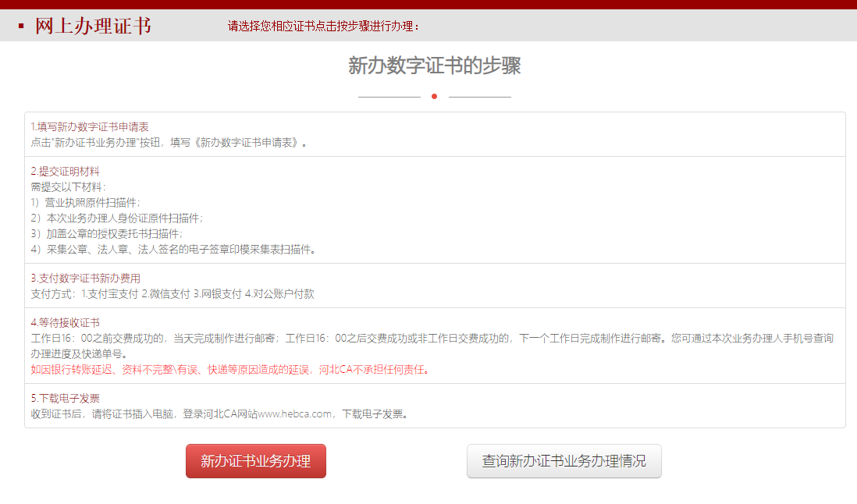The image size is (857, 504).
Task: Click step title 3.支付数字证书新办费用
Action: coord(86,278)
